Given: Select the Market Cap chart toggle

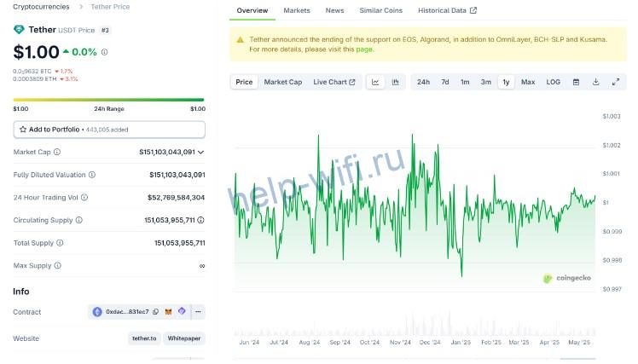Looking at the screenshot, I should pyautogui.click(x=283, y=82).
